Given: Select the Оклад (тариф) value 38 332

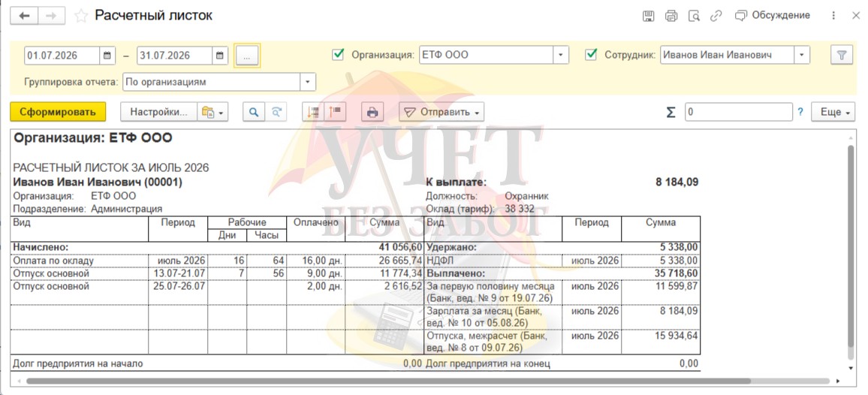Looking at the screenshot, I should [520, 209].
